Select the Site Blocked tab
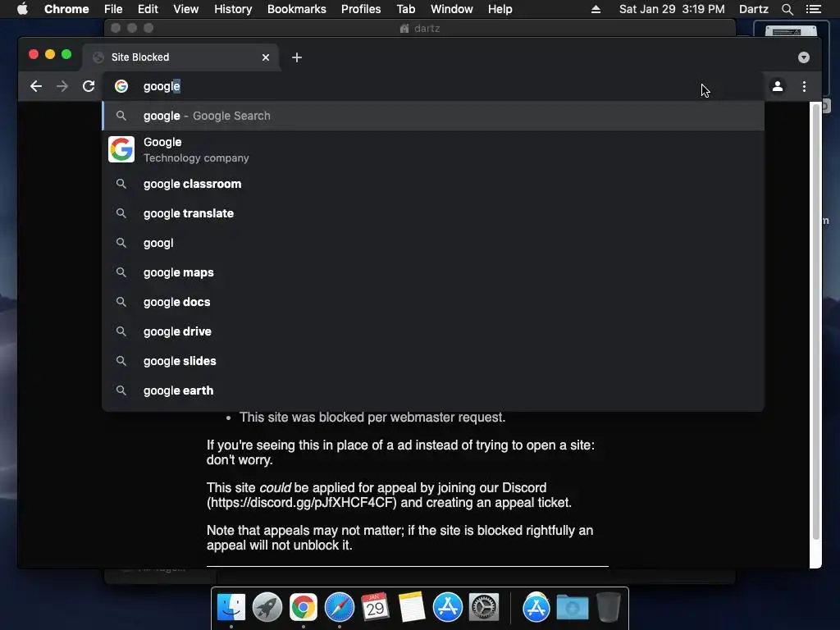 pos(180,57)
